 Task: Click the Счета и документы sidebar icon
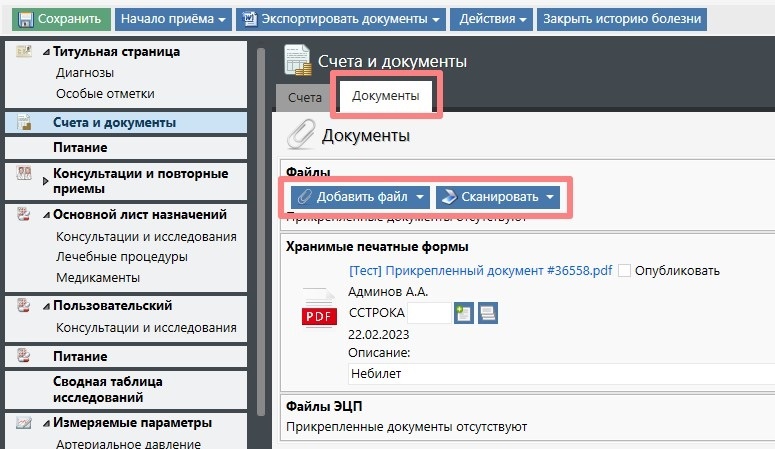pyautogui.click(x=25, y=123)
